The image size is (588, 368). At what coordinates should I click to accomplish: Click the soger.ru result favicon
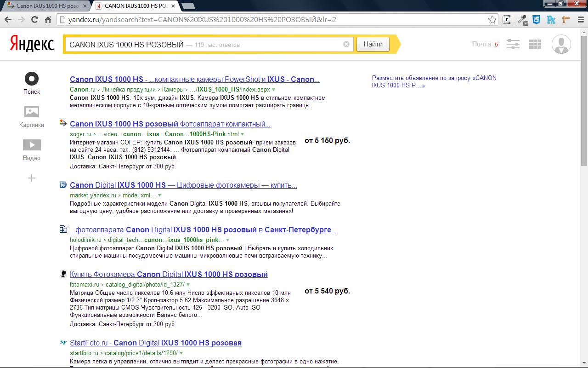click(63, 123)
